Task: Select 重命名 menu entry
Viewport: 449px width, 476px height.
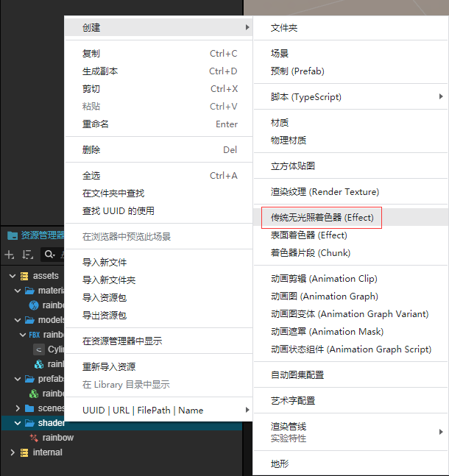Action: [x=158, y=124]
